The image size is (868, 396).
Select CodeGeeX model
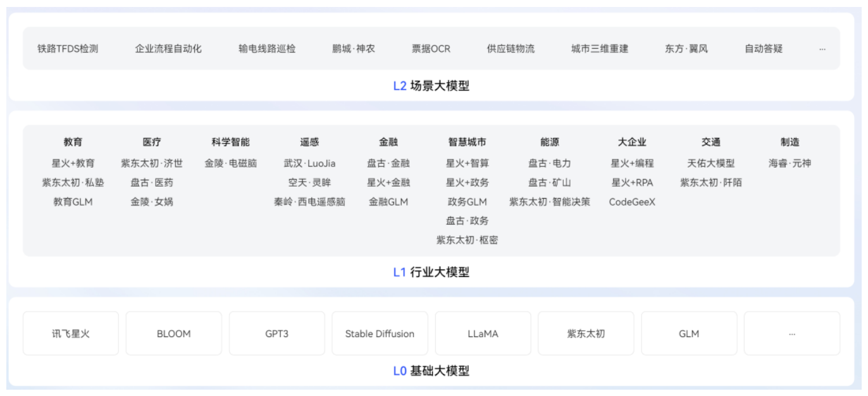click(632, 202)
